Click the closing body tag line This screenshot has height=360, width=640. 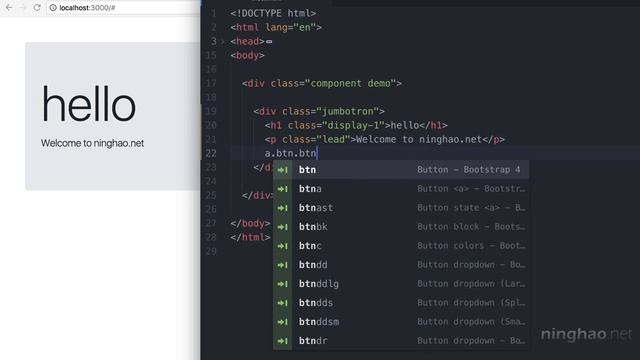[250, 223]
